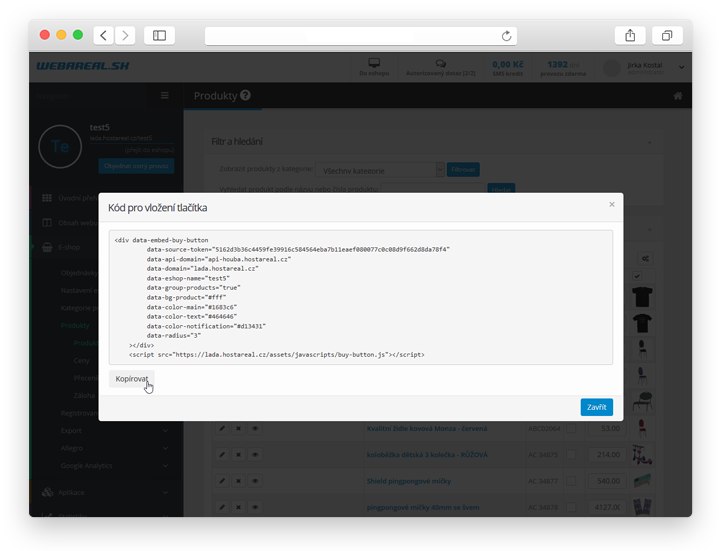Screen dimensions: 720x551
Task: Open the 'Všechny kategorie' category dropdown
Action: (x=380, y=170)
